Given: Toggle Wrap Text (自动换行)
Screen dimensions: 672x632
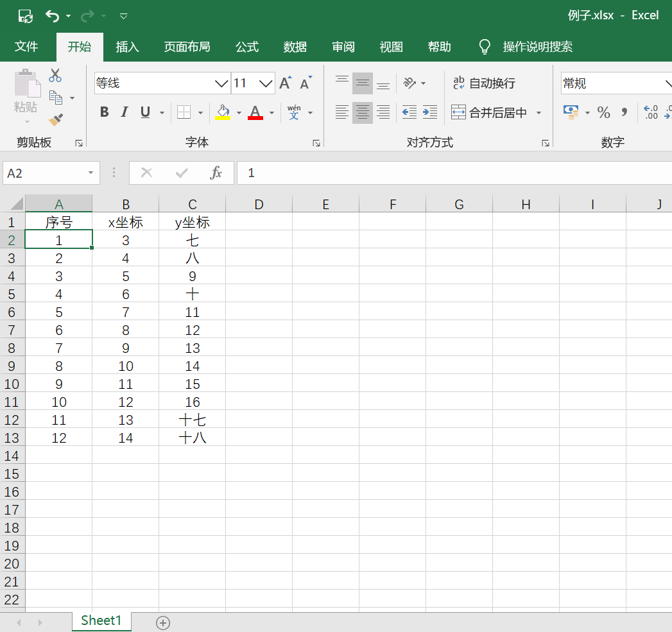Looking at the screenshot, I should 485,83.
